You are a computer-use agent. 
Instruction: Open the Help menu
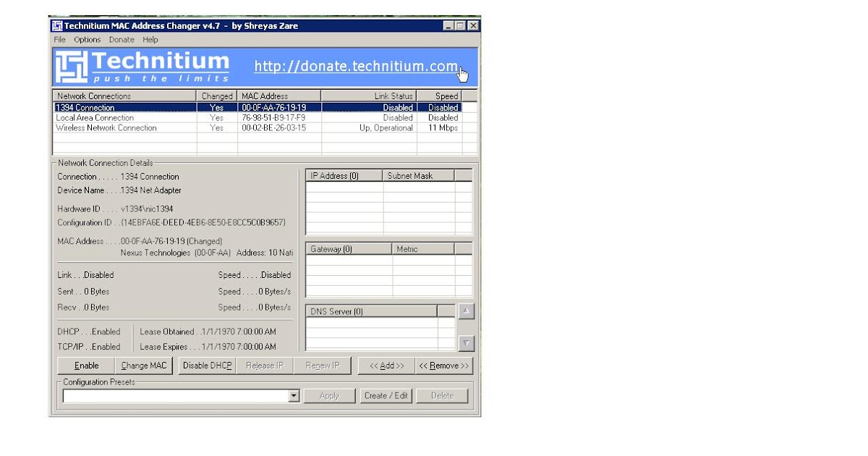[x=150, y=40]
